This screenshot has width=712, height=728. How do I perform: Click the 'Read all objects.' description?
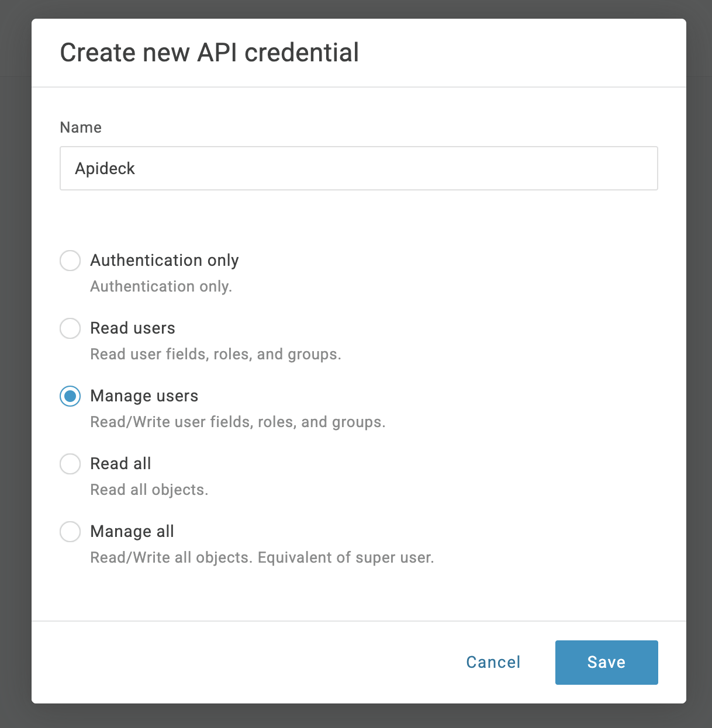point(149,490)
